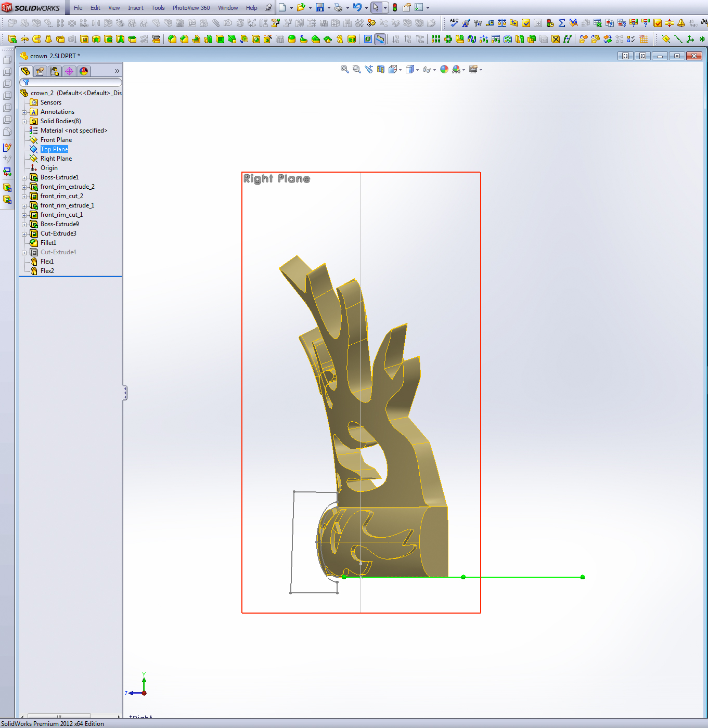
Task: Open the Edit Appearance color sphere
Action: 444,69
